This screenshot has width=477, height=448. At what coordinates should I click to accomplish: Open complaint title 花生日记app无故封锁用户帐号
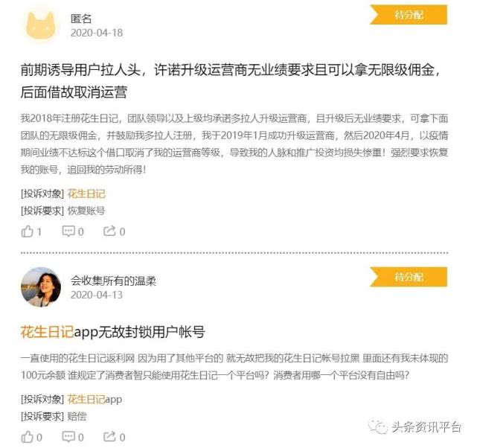tap(112, 332)
